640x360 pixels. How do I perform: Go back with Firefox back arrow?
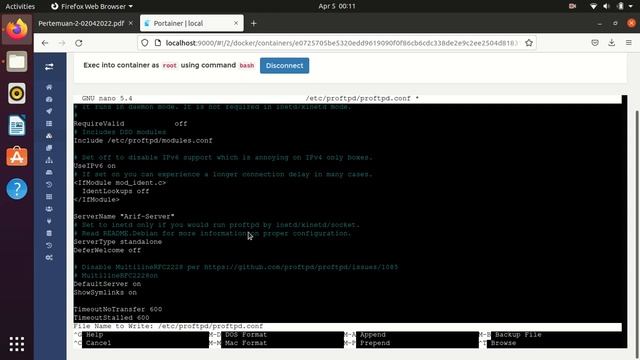45,43
